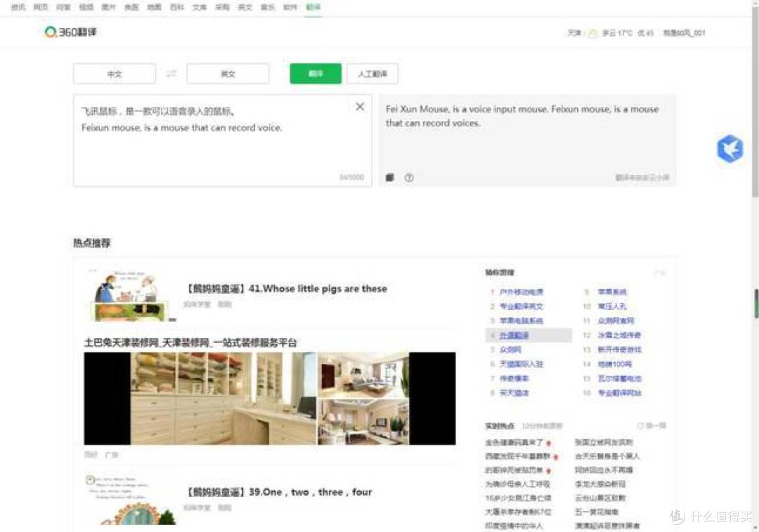This screenshot has width=759, height=532.
Task: Open the 网页 nav tab
Action: [41, 7]
